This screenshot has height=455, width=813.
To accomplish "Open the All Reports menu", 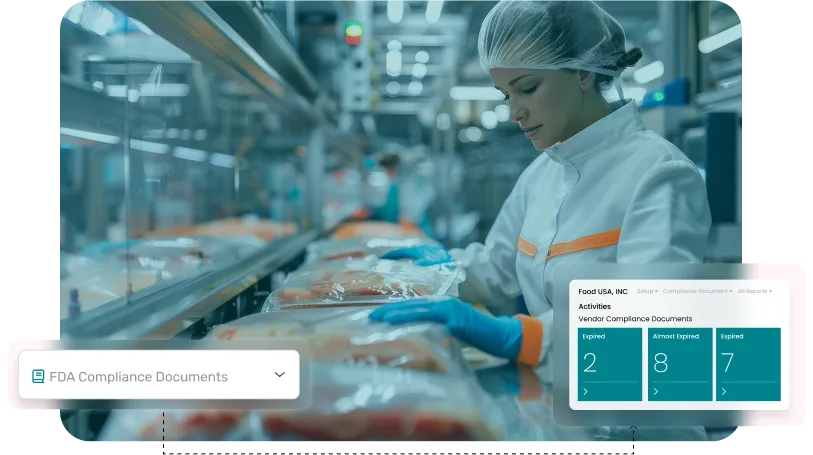I will [x=754, y=291].
